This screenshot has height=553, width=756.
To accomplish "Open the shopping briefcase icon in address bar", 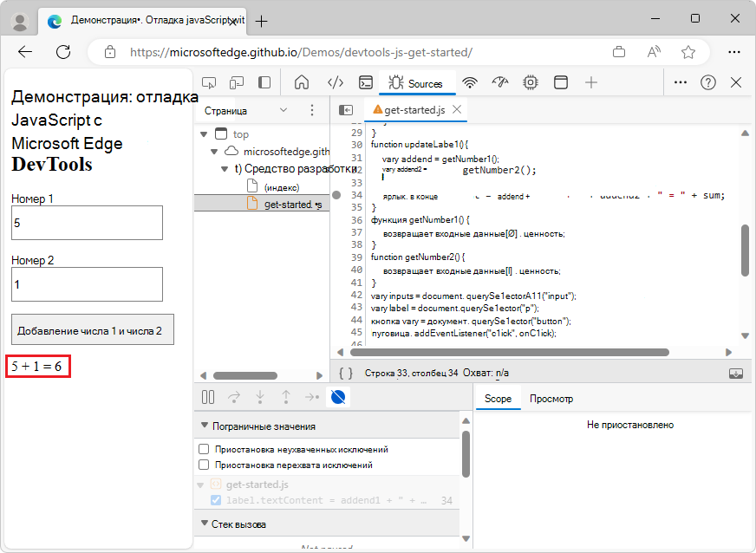I will click(619, 52).
